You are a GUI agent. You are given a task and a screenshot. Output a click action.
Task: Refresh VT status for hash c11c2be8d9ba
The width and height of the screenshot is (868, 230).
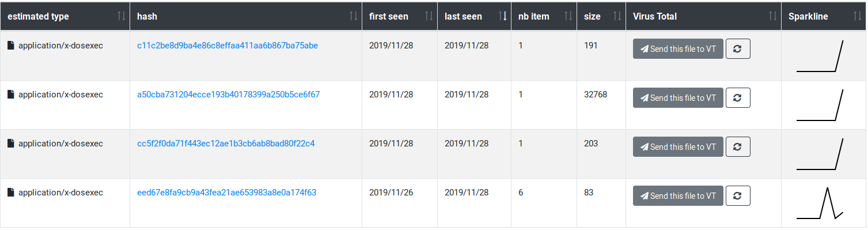[738, 49]
